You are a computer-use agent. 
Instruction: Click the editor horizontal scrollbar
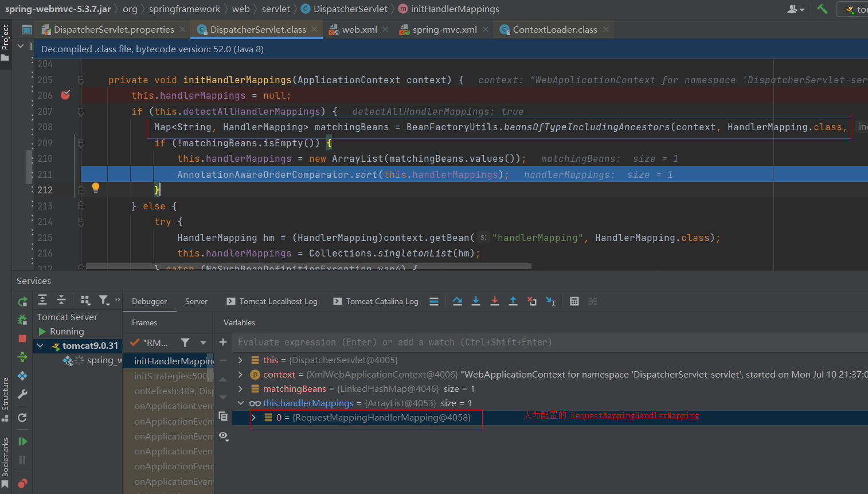(x=308, y=266)
